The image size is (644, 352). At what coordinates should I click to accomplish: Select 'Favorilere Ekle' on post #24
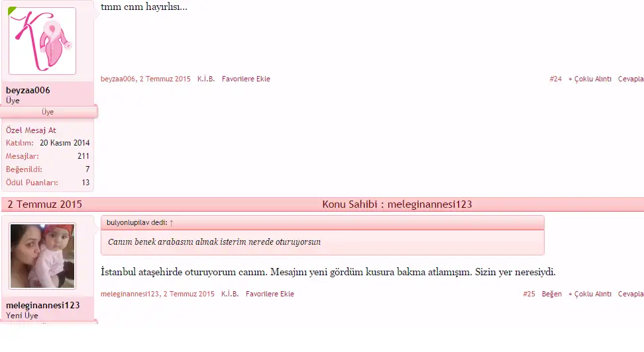(246, 79)
